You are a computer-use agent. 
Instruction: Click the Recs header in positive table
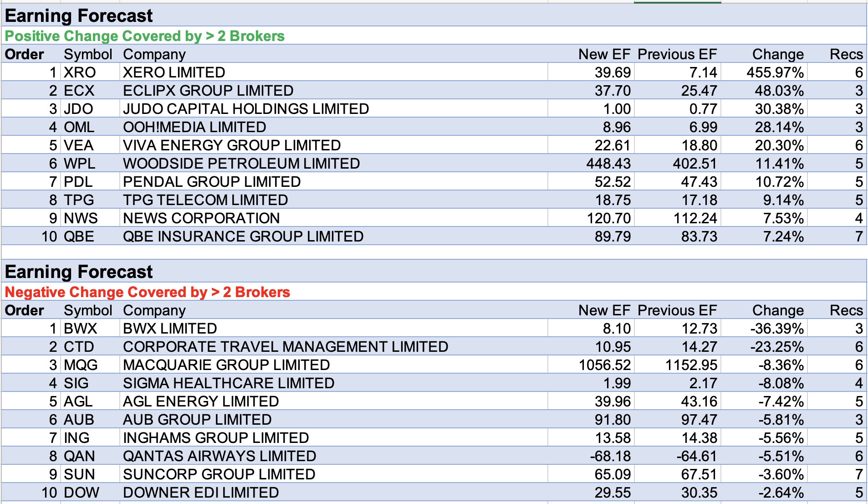click(846, 54)
